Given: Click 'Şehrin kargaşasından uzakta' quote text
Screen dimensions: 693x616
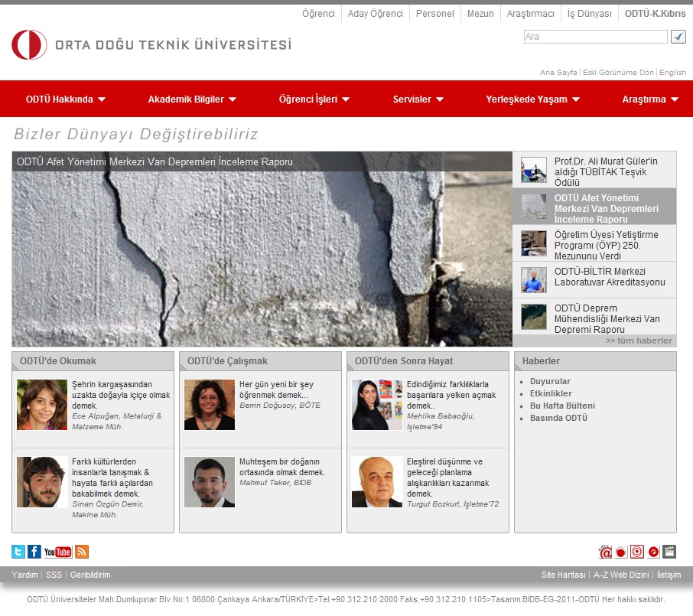Looking at the screenshot, I should coord(121,395).
